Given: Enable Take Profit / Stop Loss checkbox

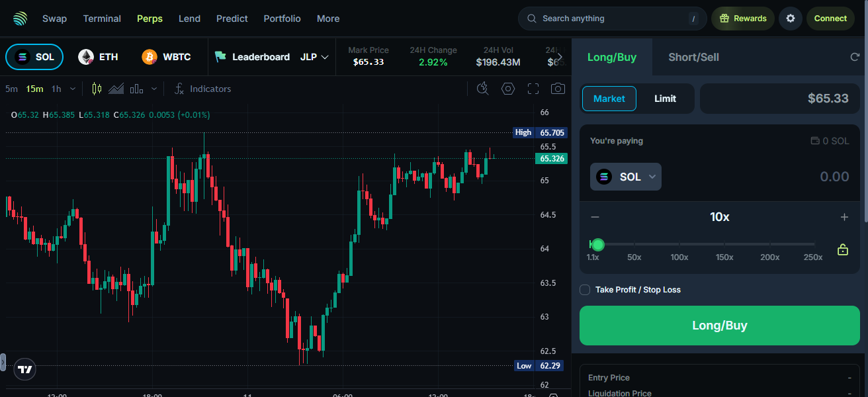Looking at the screenshot, I should [x=585, y=290].
